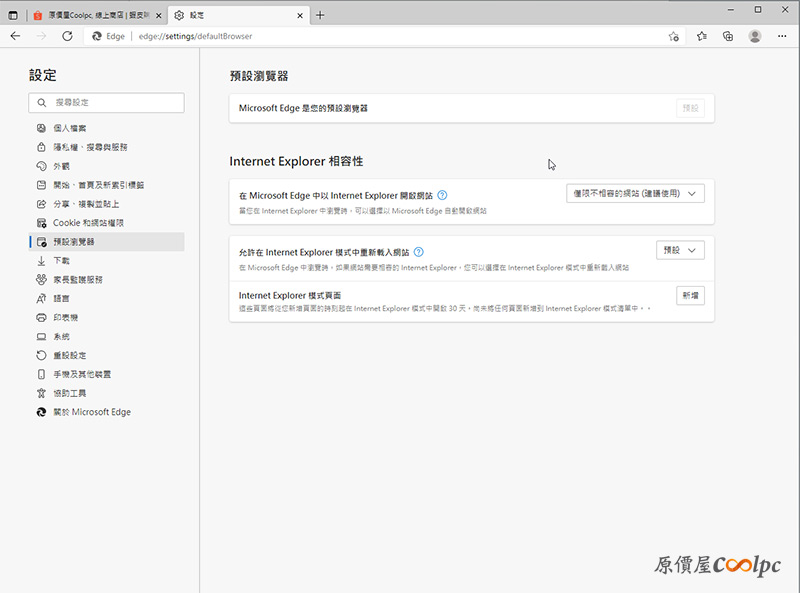The width and height of the screenshot is (800, 593).
Task: Click greyed 預設 button in default browser row
Action: tap(690, 108)
